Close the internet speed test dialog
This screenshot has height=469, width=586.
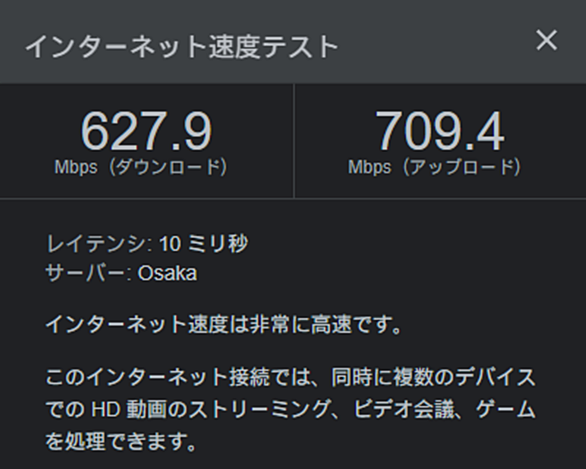[x=546, y=40]
